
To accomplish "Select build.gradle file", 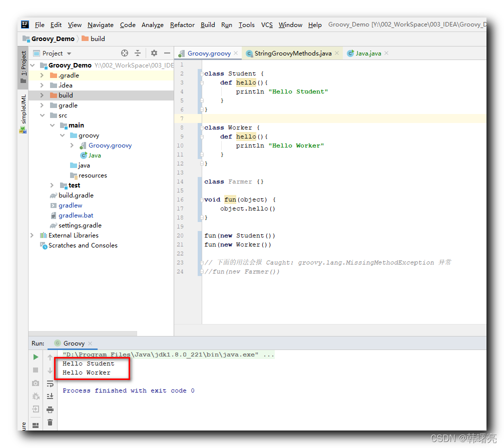I will [76, 195].
